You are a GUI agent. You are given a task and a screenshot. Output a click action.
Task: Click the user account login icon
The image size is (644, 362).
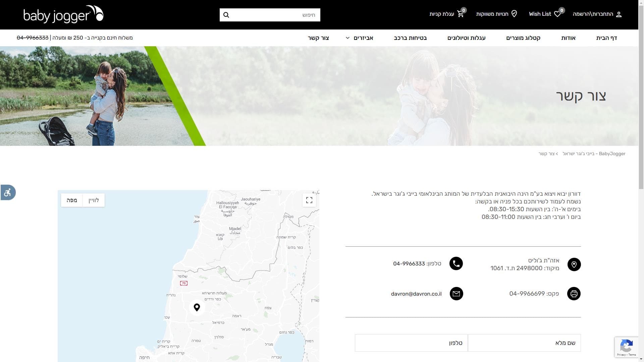click(x=619, y=14)
